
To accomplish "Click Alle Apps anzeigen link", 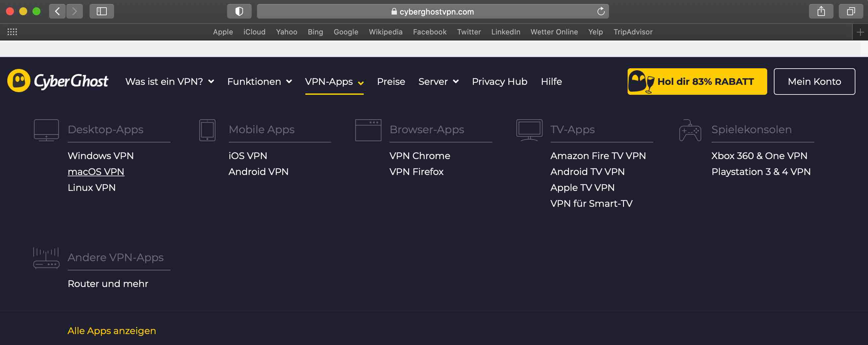I will click(111, 331).
